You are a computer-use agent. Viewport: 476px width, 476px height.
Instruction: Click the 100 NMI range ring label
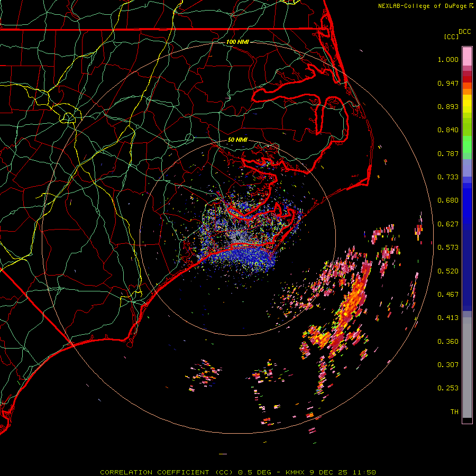[237, 42]
